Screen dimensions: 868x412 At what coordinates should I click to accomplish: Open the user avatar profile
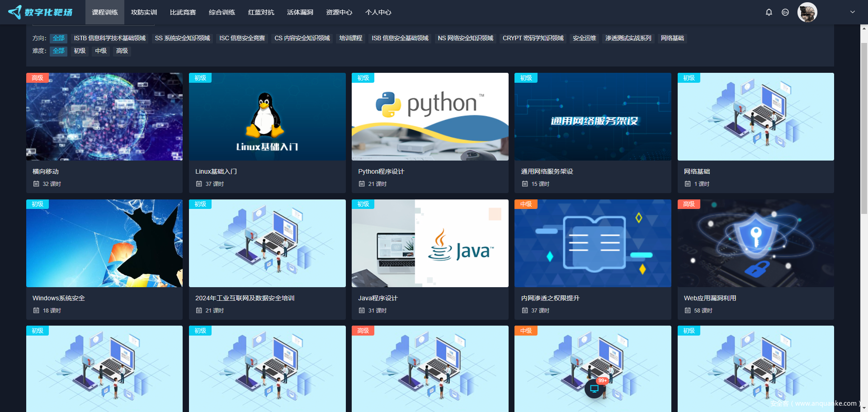click(807, 12)
